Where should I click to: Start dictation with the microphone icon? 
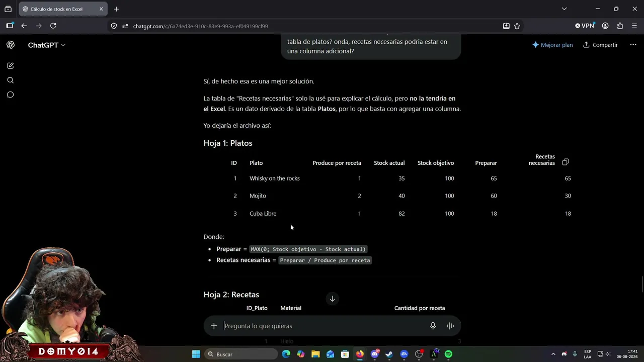(433, 326)
